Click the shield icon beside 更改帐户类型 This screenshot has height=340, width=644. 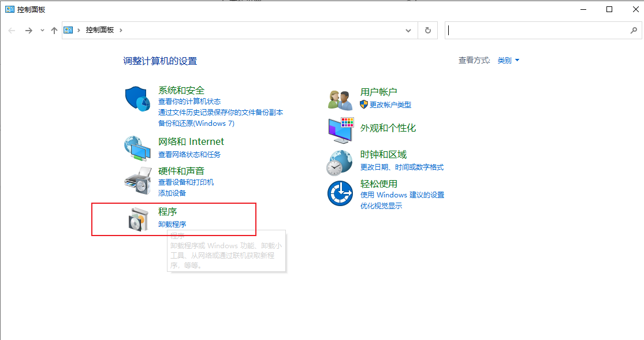click(x=364, y=104)
